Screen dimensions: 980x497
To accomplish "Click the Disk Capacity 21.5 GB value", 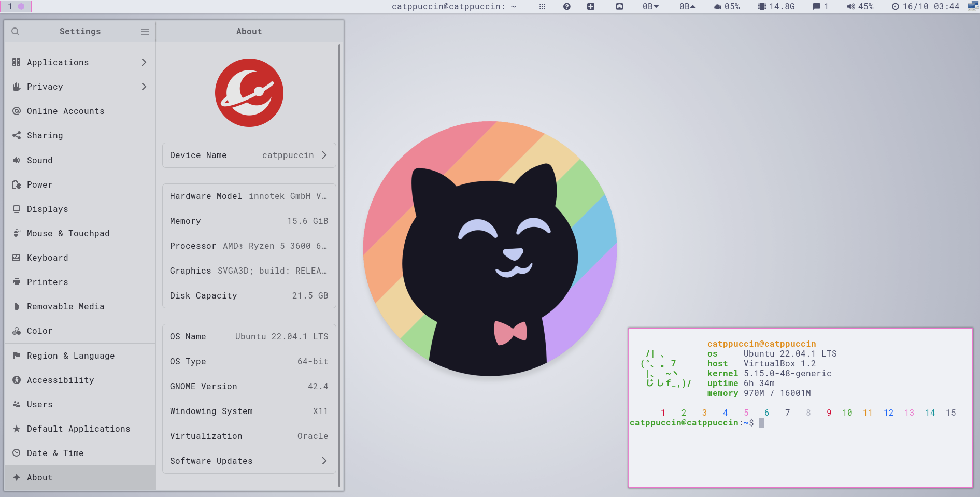I will [310, 295].
